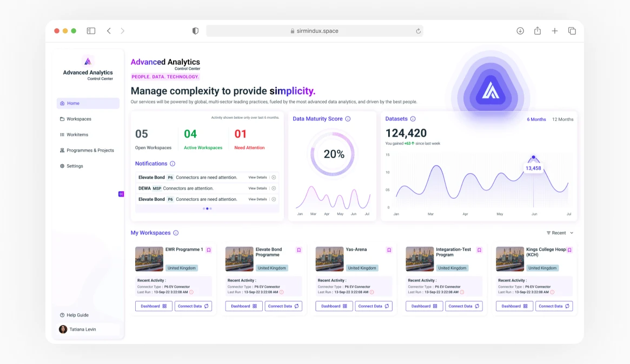Image resolution: width=630 pixels, height=364 pixels.
Task: Click the 13,458 data point on chart
Action: point(533,158)
